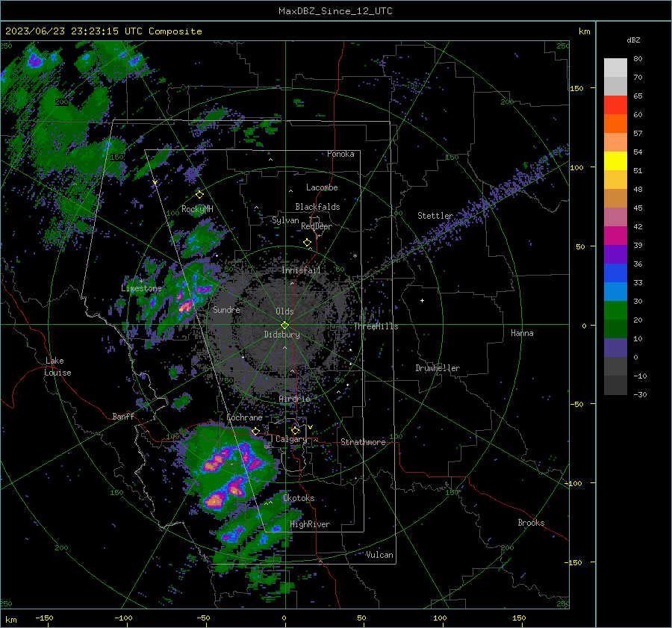Image resolution: width=672 pixels, height=628 pixels.
Task: Pick the yellow 54-51 dBZ legend color
Action: click(615, 161)
